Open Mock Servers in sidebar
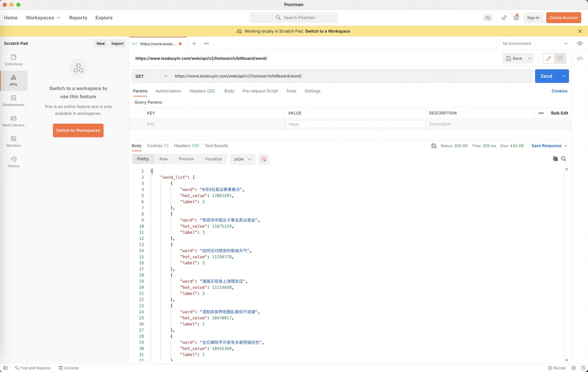 coord(13,121)
